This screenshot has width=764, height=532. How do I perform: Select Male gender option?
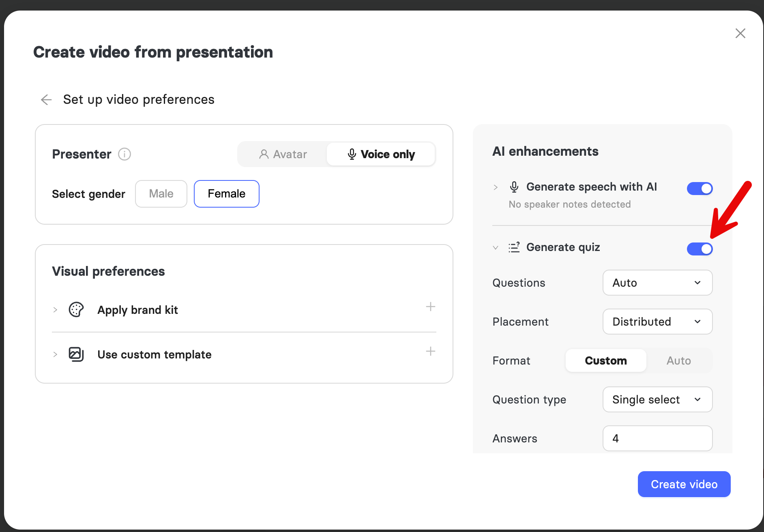tap(161, 194)
